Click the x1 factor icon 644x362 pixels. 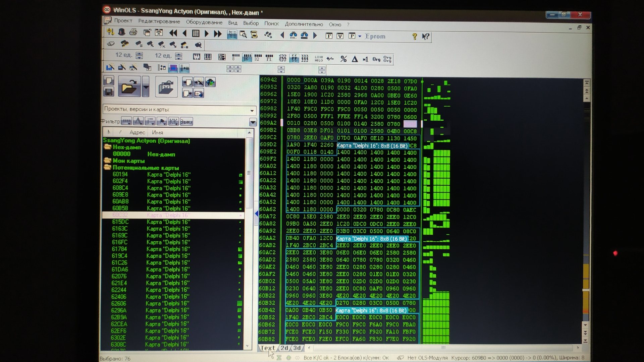365,59
